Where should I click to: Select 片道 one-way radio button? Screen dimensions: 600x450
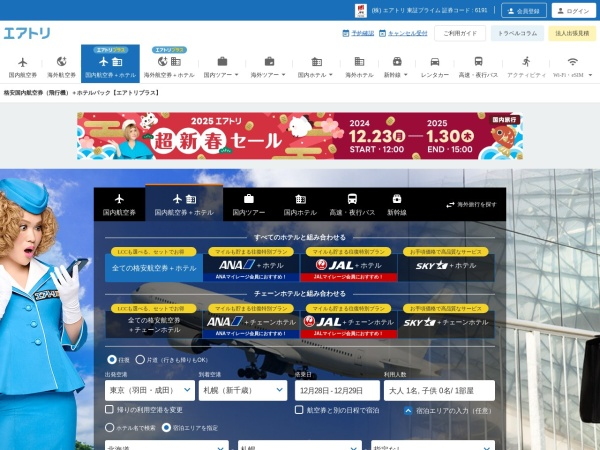click(140, 360)
